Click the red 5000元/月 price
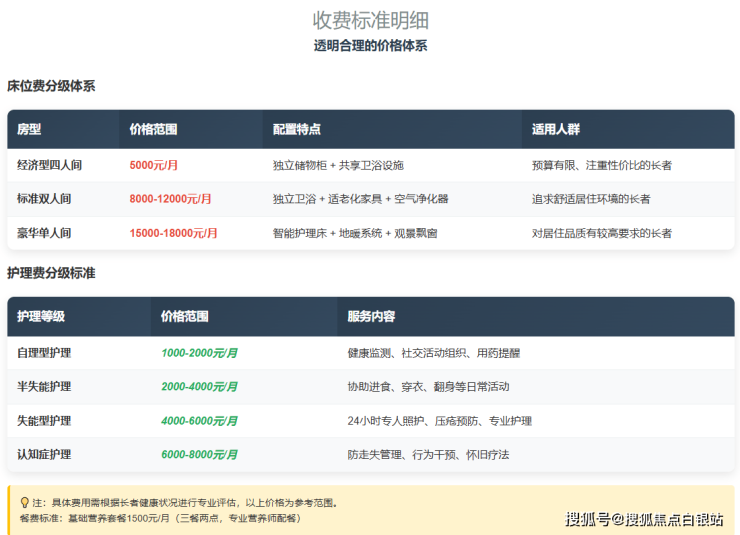Image resolution: width=740 pixels, height=535 pixels. [x=154, y=165]
